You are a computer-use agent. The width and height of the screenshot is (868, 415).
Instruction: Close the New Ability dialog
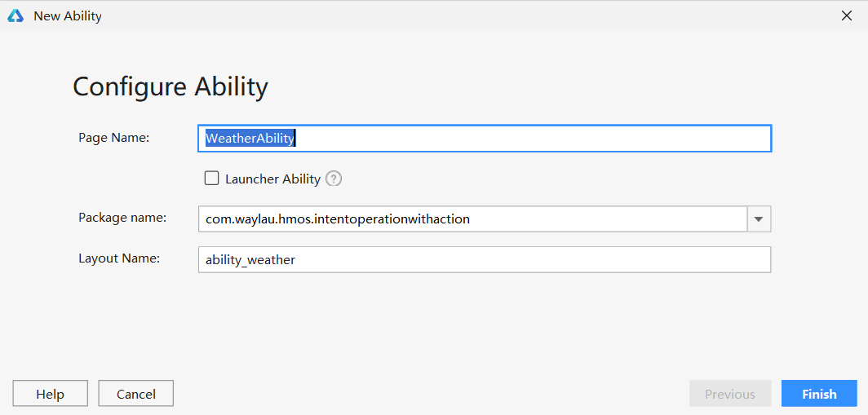point(846,15)
